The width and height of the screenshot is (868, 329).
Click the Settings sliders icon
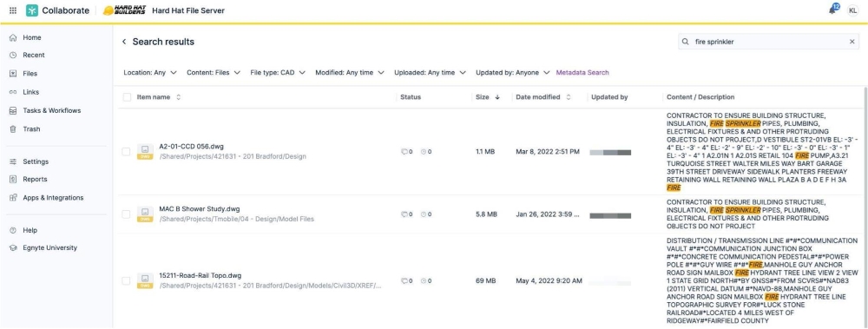click(x=13, y=161)
